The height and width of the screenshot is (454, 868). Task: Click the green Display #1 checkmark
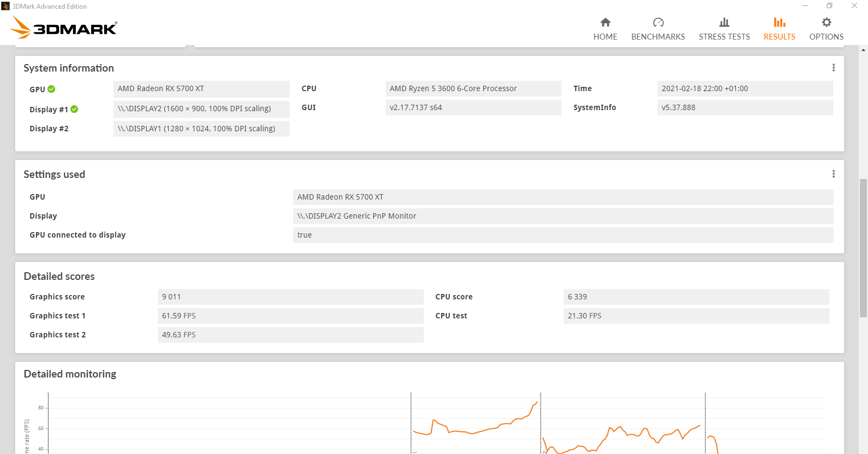tap(74, 109)
